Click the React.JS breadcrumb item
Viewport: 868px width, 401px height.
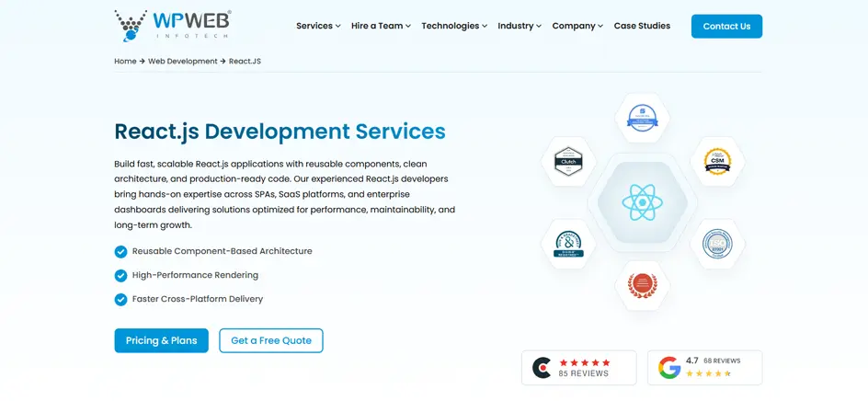pyautogui.click(x=245, y=61)
